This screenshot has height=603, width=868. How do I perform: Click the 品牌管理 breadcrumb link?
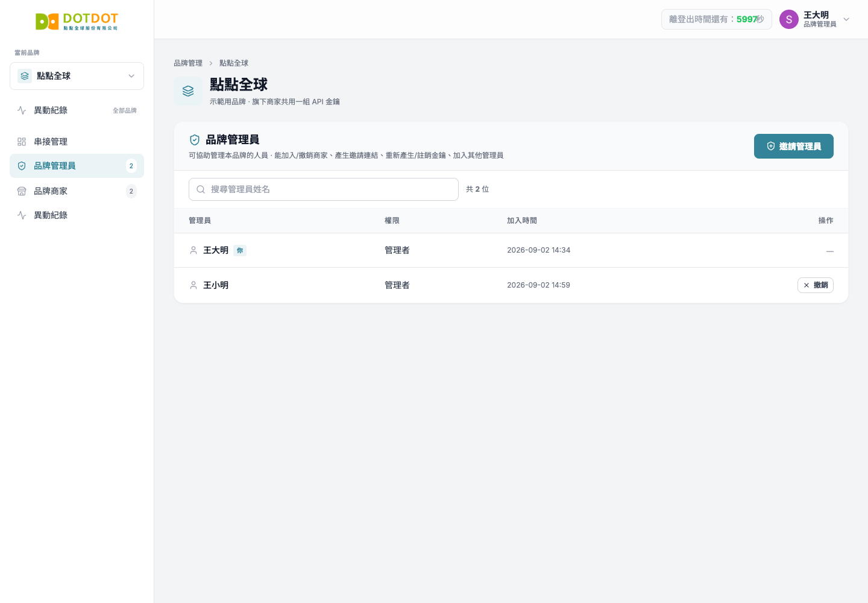click(188, 63)
